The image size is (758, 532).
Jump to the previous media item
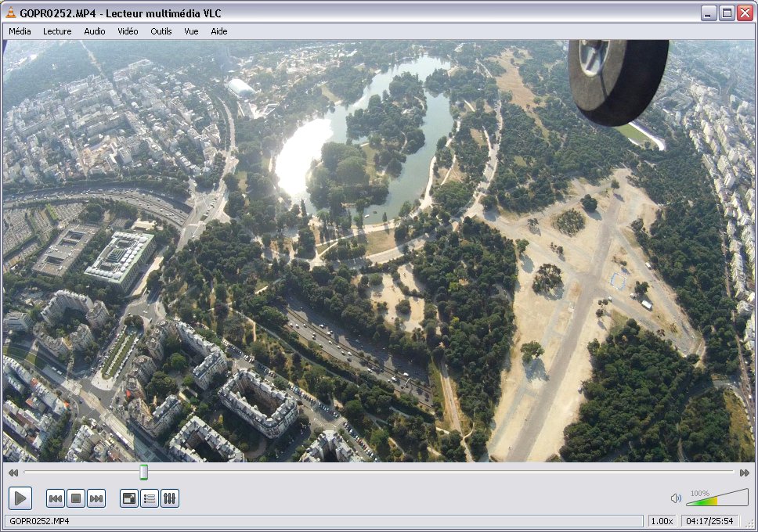tap(56, 498)
